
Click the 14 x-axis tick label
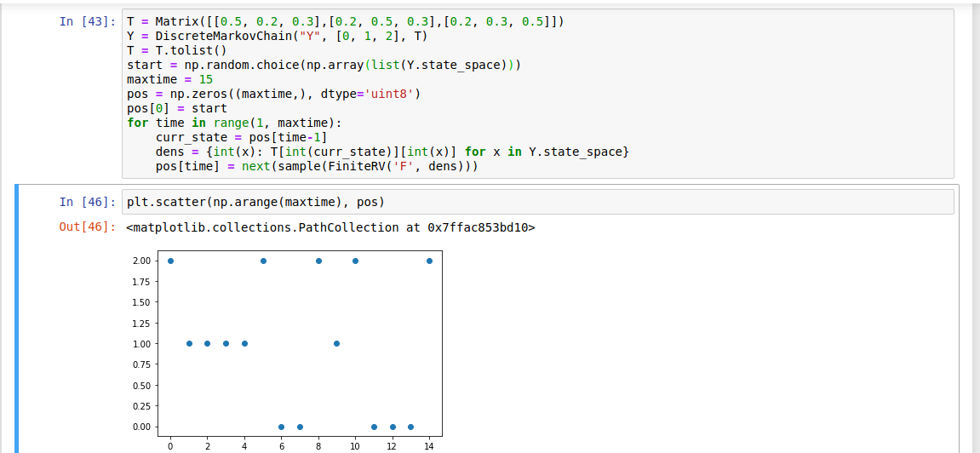coord(429,447)
